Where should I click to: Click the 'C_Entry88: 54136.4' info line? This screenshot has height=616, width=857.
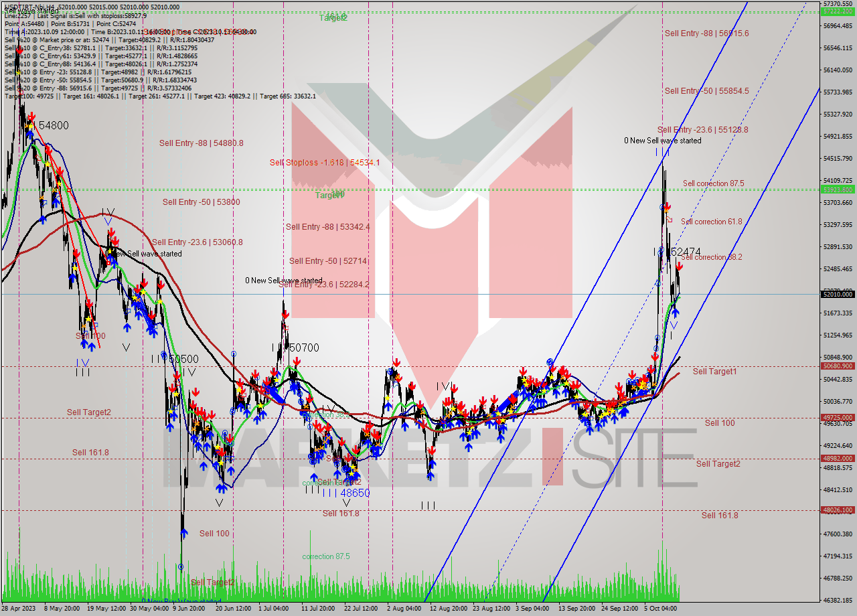coord(101,64)
